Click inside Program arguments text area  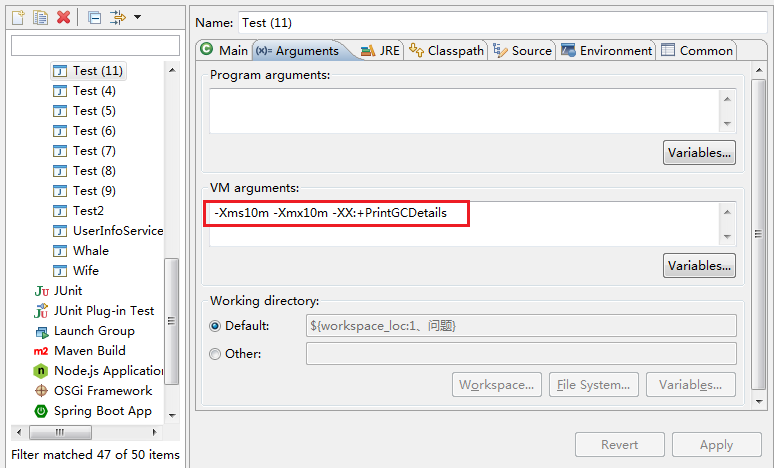(464, 111)
